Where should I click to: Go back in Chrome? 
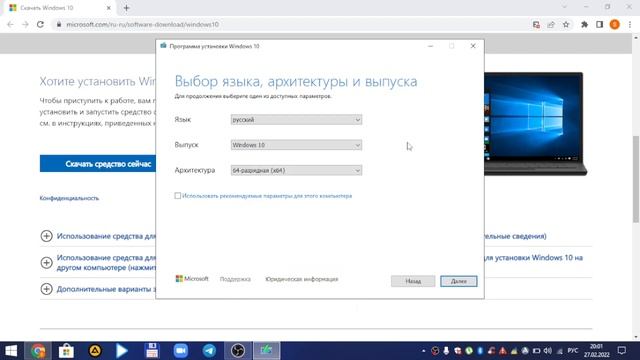click(11, 24)
